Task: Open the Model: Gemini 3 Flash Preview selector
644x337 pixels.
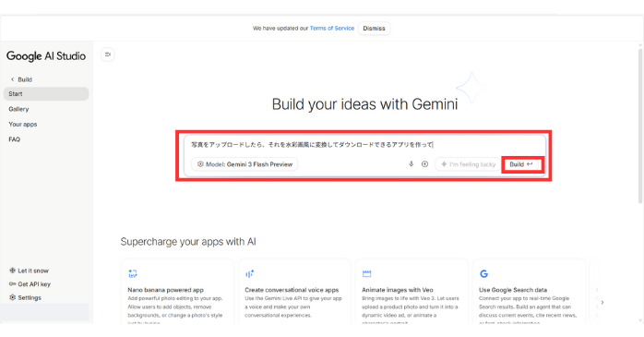Action: [244, 164]
